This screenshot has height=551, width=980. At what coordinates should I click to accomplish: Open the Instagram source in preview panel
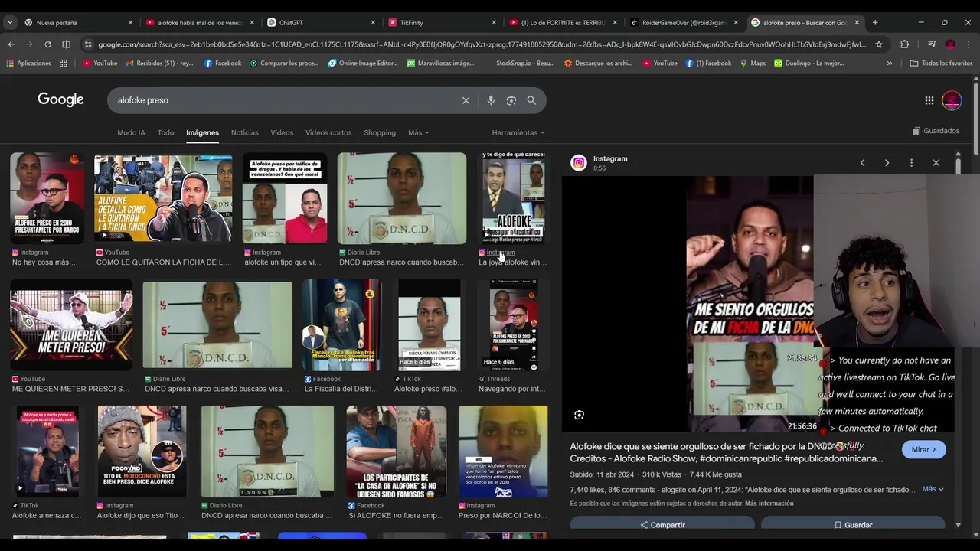coord(609,158)
